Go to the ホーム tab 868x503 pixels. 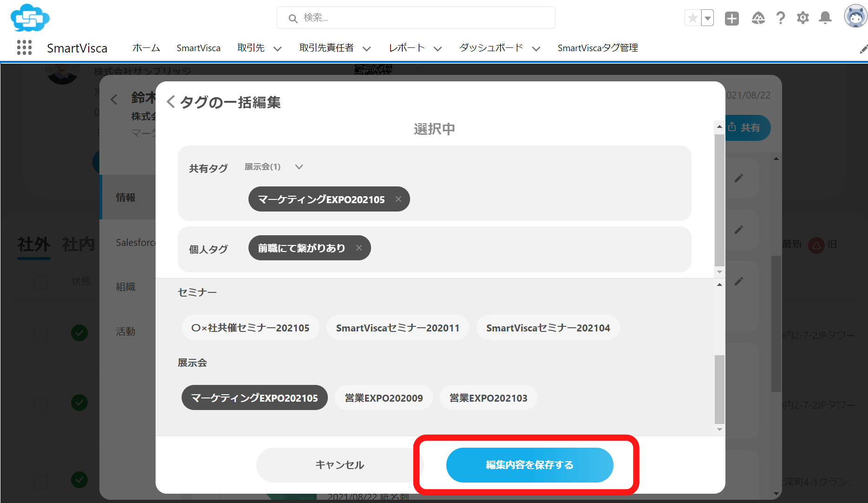pos(146,48)
